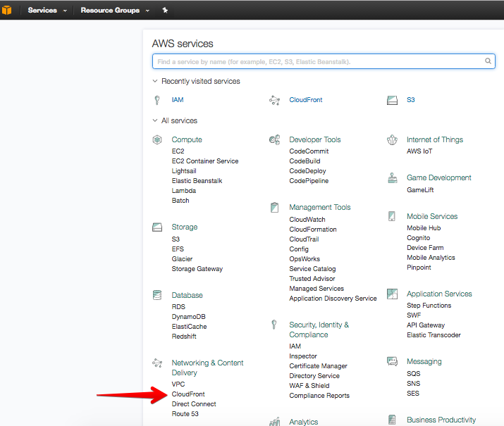Click the Business Productivity icon
The width and height of the screenshot is (504, 426).
[x=392, y=420]
